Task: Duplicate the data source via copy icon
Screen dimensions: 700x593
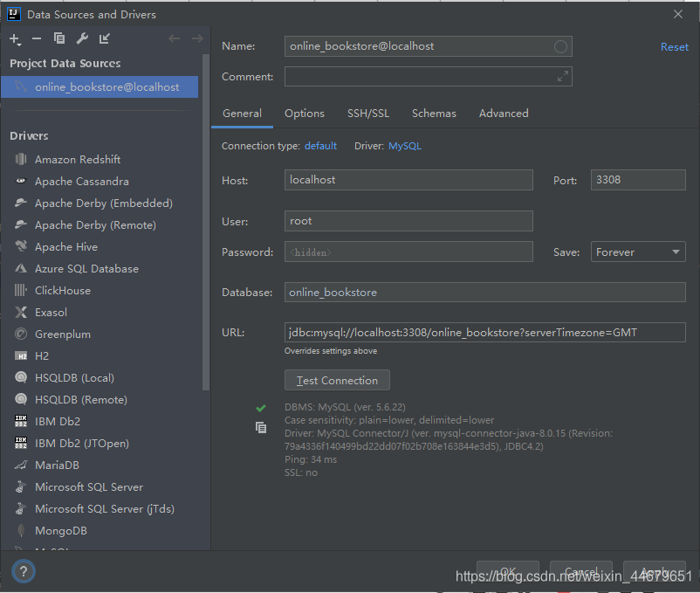Action: (x=59, y=38)
